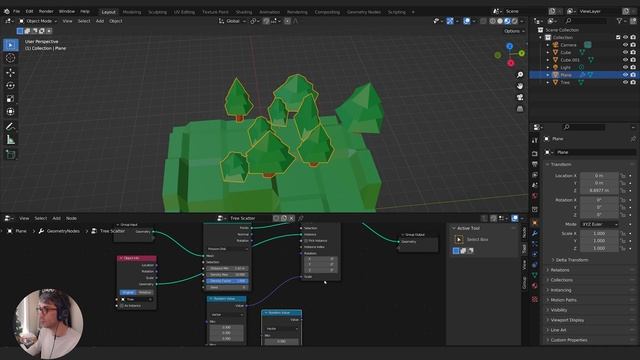Select the Cursor tool in viewport toolbar
The height and width of the screenshot is (360, 640).
pyautogui.click(x=11, y=58)
